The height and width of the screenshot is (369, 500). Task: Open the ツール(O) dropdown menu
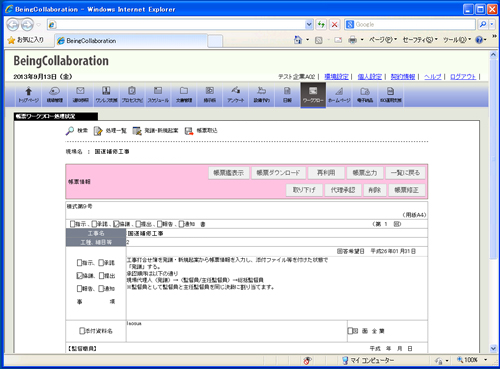pyautogui.click(x=457, y=40)
